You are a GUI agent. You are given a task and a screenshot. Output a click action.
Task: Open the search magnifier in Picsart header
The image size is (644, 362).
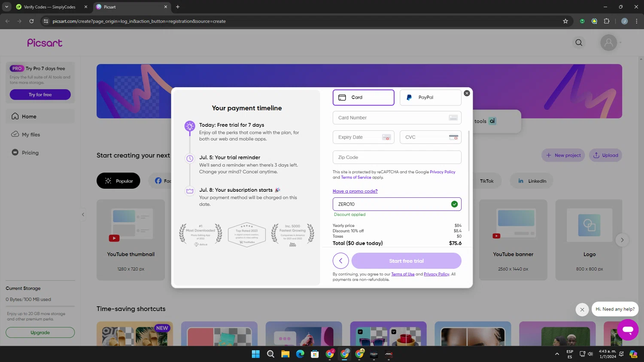pyautogui.click(x=579, y=42)
